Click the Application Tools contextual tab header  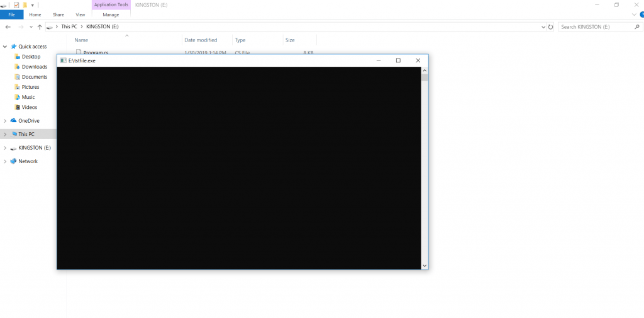coord(111,5)
